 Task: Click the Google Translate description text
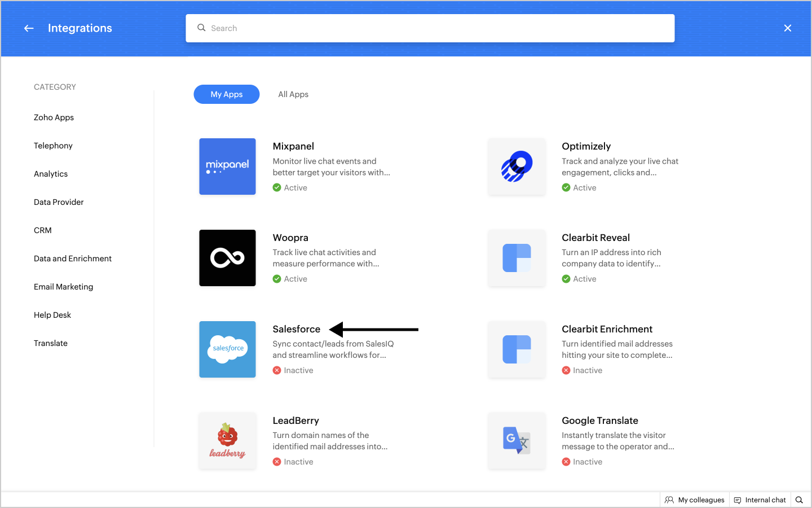[x=618, y=441]
